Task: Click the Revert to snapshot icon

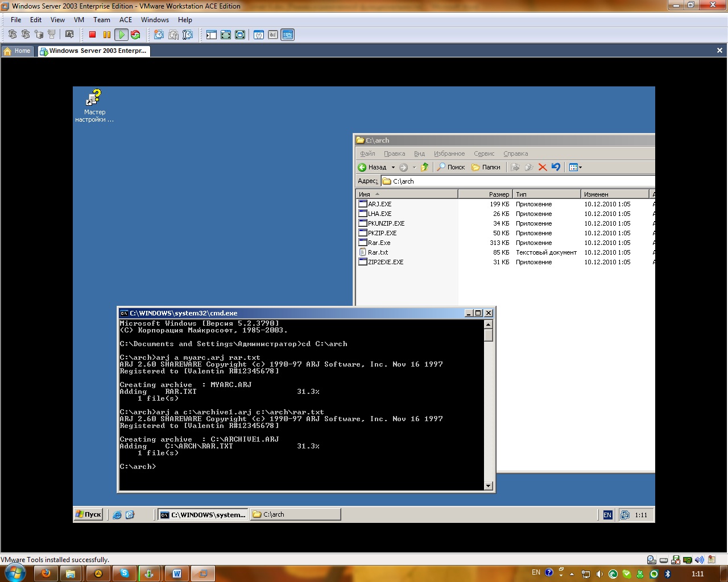Action: [x=173, y=35]
